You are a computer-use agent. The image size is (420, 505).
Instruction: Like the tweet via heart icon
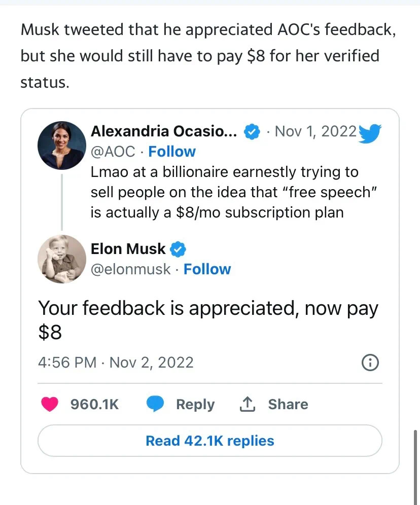tap(50, 404)
